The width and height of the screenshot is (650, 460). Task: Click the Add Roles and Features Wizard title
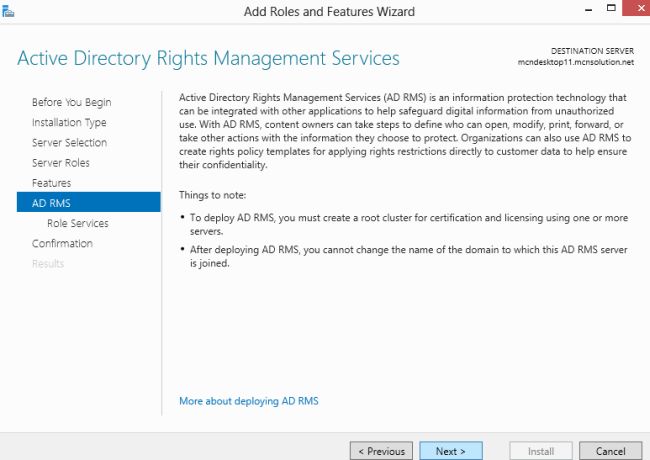tap(329, 12)
